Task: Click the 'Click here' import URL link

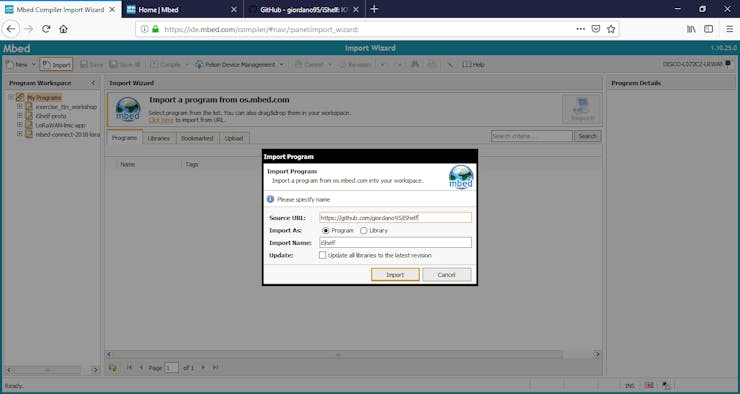Action: click(161, 120)
